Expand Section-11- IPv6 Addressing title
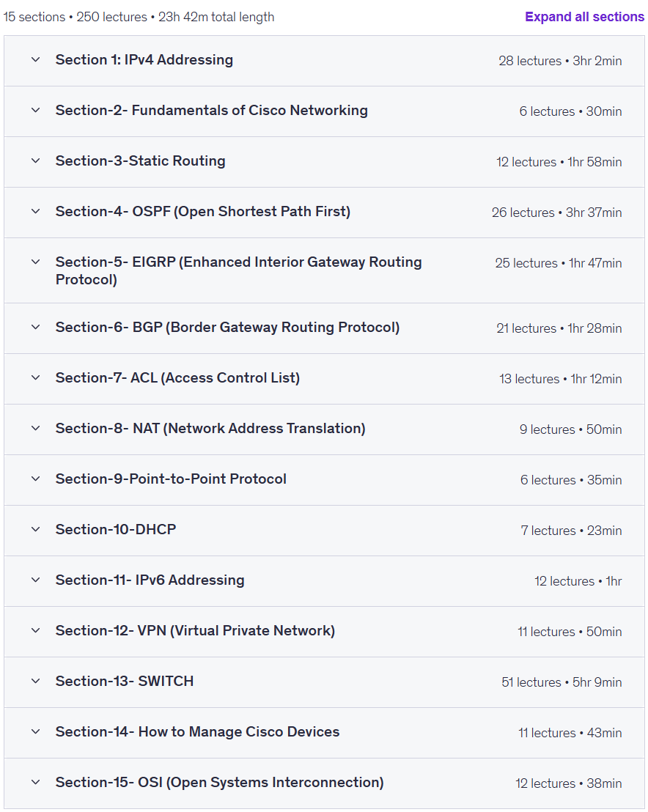The image size is (648, 812). pos(150,580)
